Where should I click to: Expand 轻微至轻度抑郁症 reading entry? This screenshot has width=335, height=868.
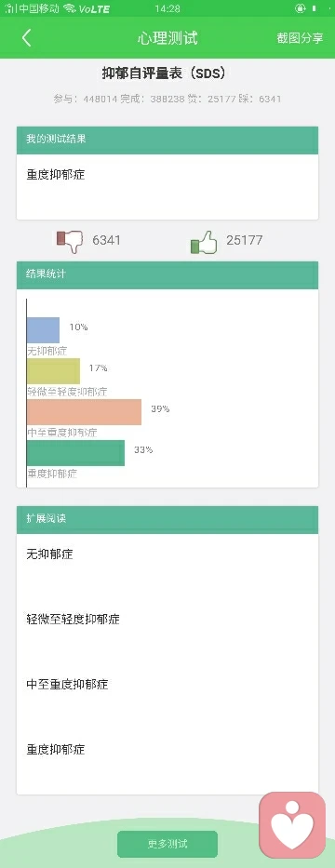coord(167,620)
